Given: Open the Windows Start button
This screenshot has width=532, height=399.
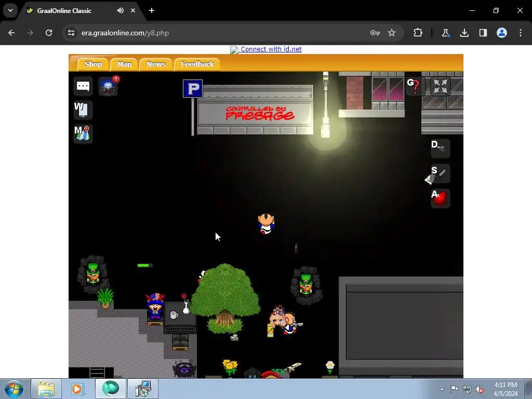Looking at the screenshot, I should click(14, 389).
